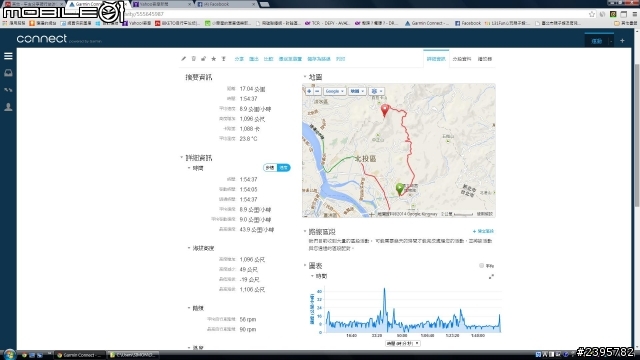Click the 比較 compare link
Viewport: 640px width, 360px height.
tap(268, 59)
